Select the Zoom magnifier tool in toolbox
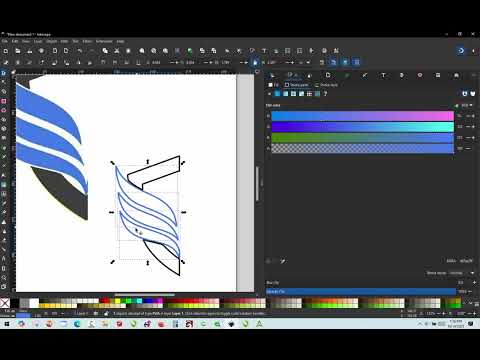 4,278
